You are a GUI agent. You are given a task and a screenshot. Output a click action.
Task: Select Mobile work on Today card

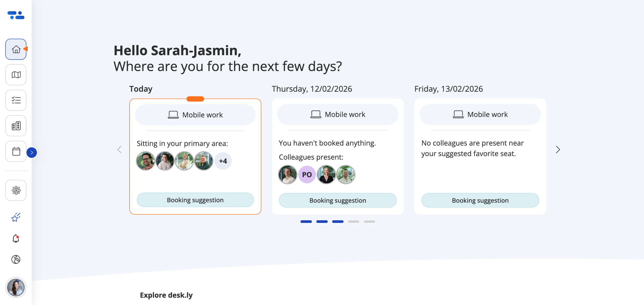pos(195,115)
